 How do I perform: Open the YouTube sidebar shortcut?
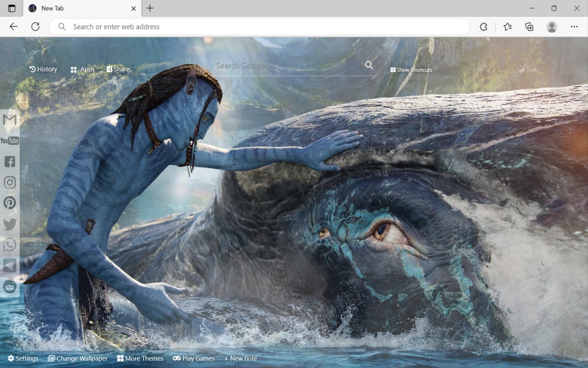tap(10, 141)
